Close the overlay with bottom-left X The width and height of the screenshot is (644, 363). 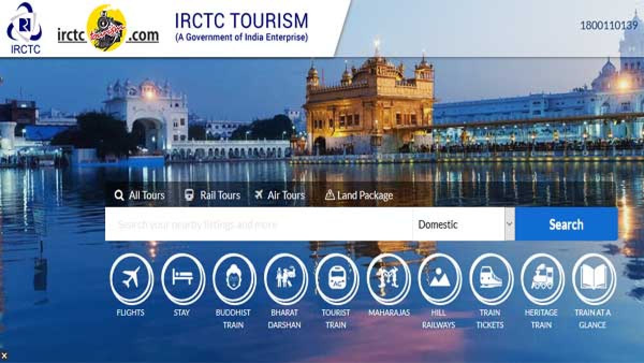click(x=4, y=356)
